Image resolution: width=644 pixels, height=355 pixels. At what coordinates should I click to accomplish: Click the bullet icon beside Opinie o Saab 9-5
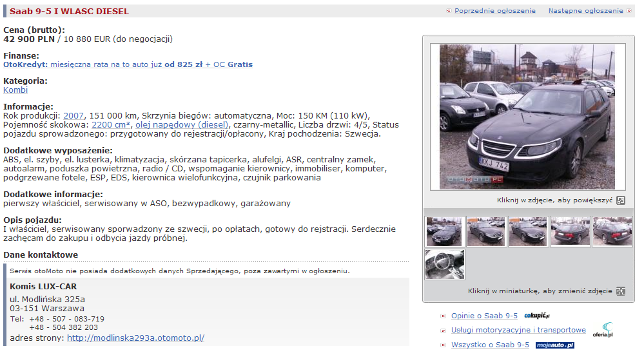443,316
